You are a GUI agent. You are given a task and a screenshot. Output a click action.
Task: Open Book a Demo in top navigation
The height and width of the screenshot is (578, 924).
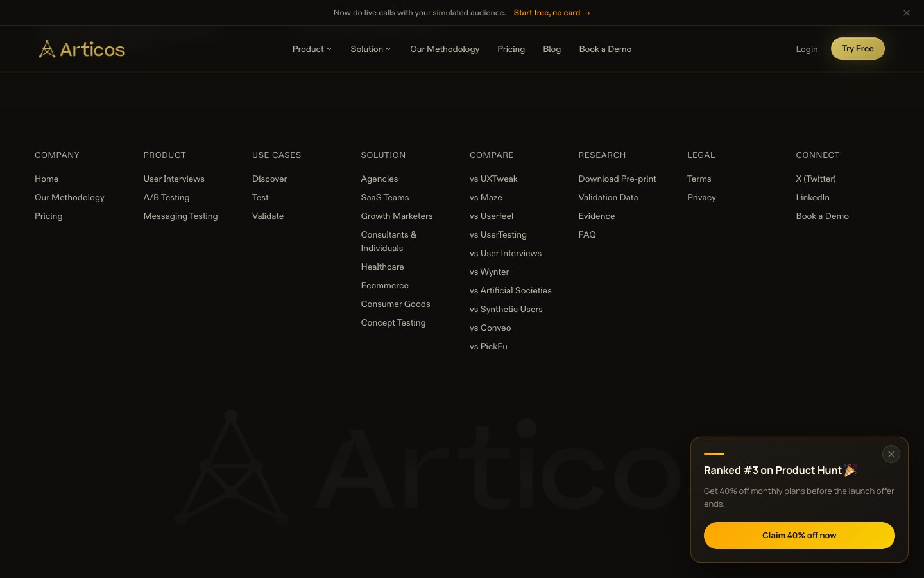point(605,49)
